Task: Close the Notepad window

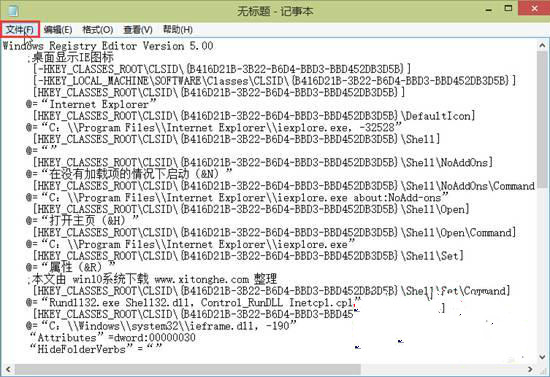Action: pyautogui.click(x=534, y=8)
